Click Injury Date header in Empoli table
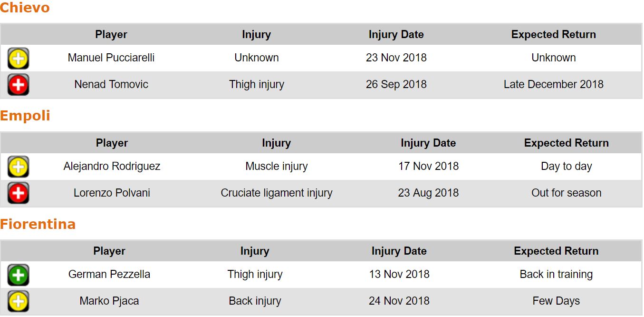644x317 pixels. (428, 143)
